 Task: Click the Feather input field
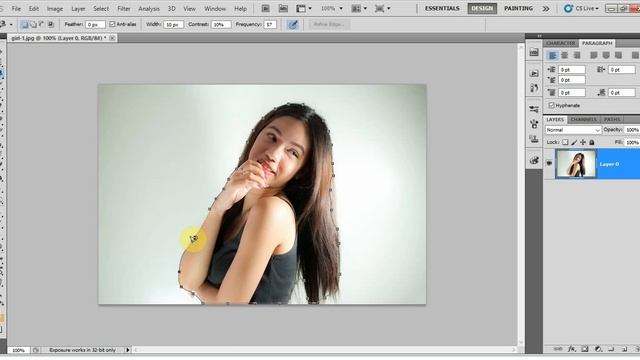click(95, 25)
